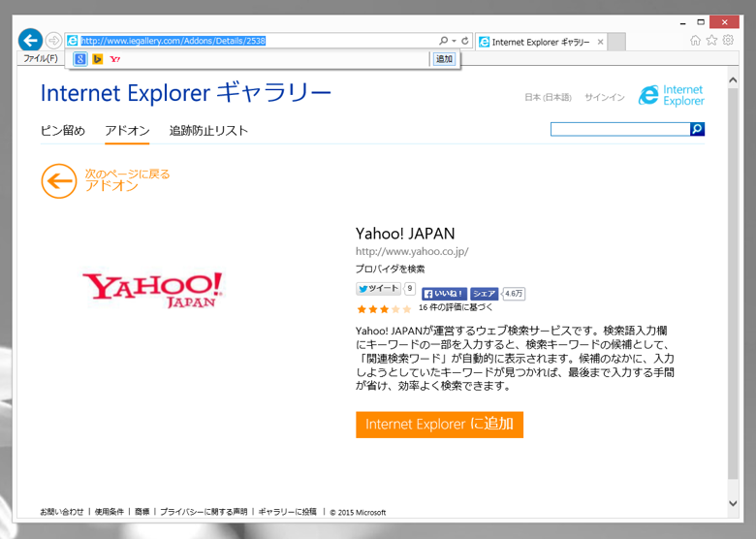Go to the 追跡防止リスト section

tap(208, 131)
